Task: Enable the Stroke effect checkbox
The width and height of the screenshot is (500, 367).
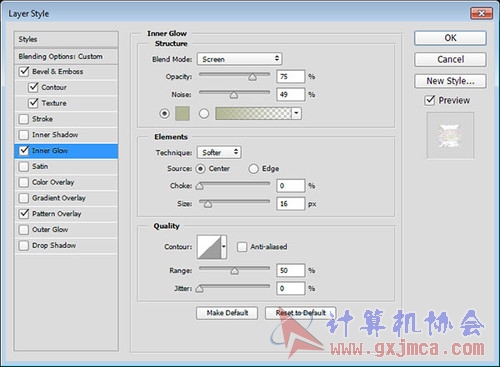Action: [x=24, y=119]
